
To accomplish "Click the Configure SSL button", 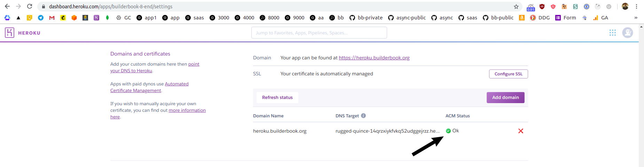I will [x=509, y=74].
